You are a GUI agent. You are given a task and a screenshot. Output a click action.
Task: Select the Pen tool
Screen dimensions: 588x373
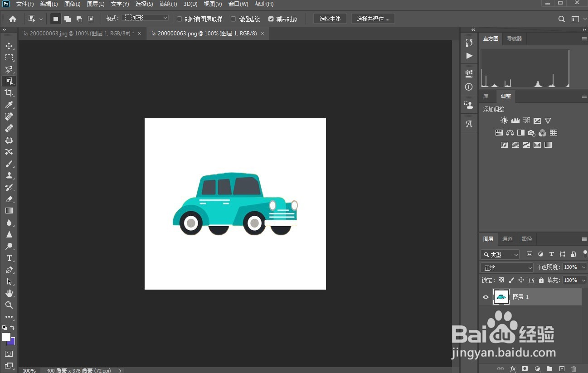point(9,270)
